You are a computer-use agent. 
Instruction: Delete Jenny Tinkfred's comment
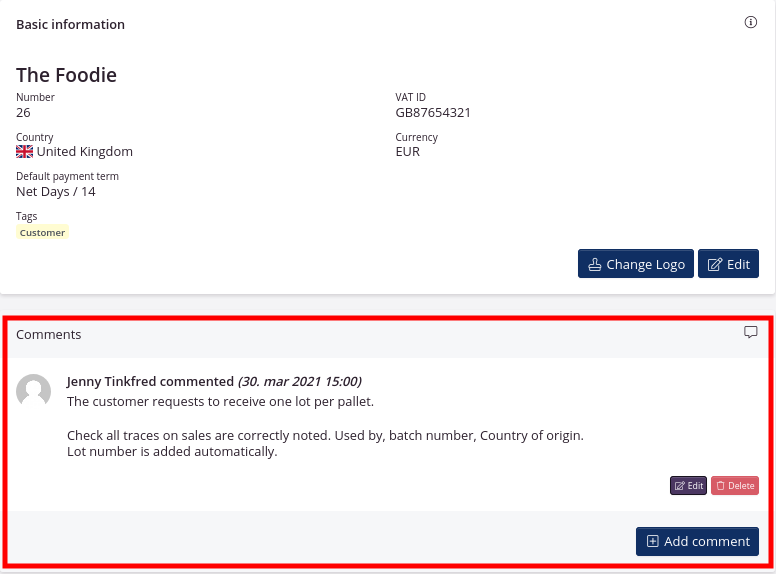point(735,485)
